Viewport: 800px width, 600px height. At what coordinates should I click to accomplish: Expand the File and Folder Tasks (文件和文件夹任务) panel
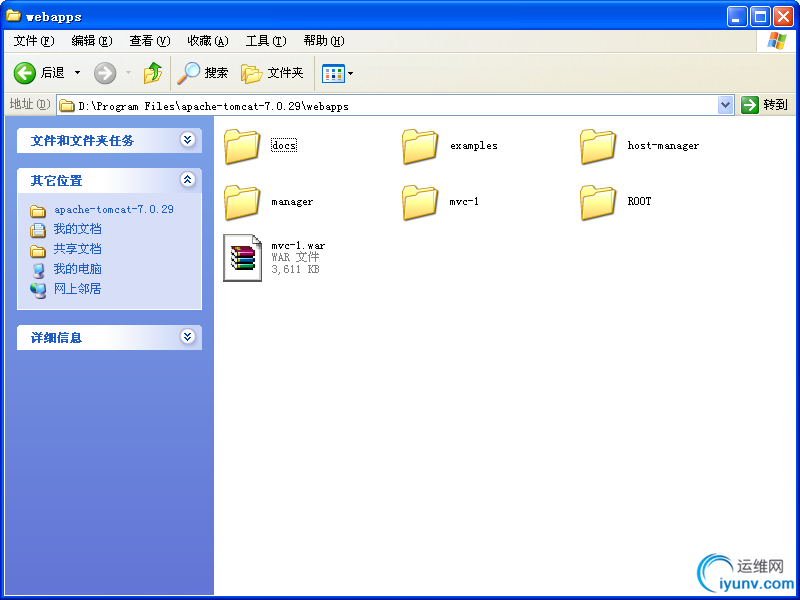tap(188, 139)
